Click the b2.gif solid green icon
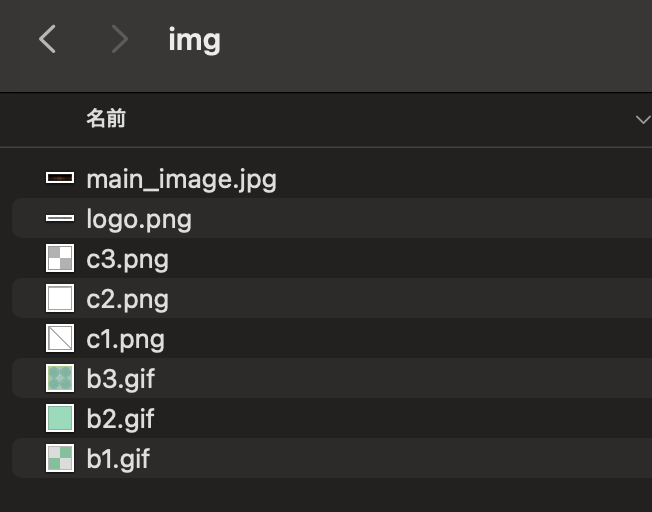Screen dimensions: 652x512 [x=60, y=418]
